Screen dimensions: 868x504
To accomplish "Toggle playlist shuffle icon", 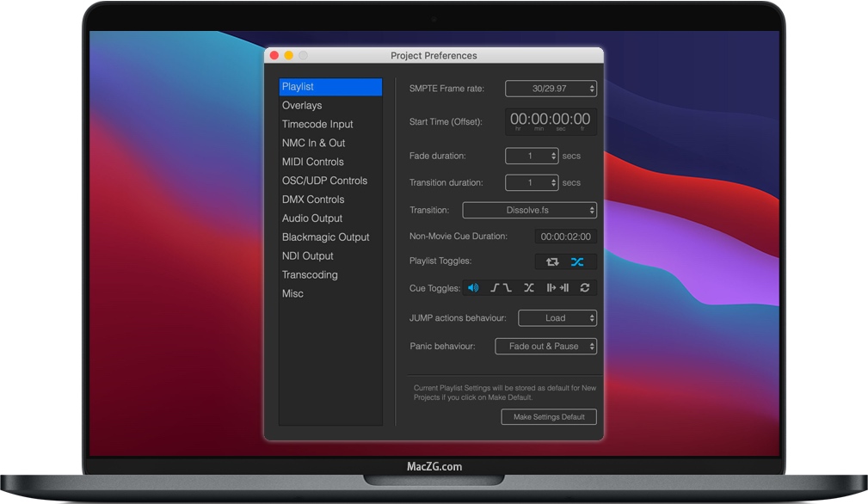I will tap(577, 261).
